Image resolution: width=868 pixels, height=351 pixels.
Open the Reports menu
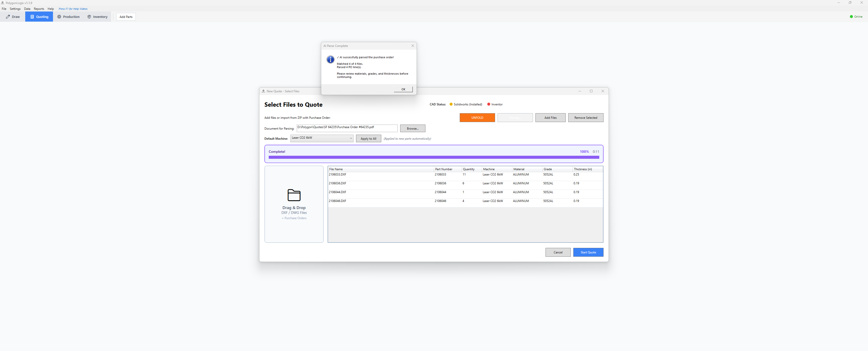point(39,9)
